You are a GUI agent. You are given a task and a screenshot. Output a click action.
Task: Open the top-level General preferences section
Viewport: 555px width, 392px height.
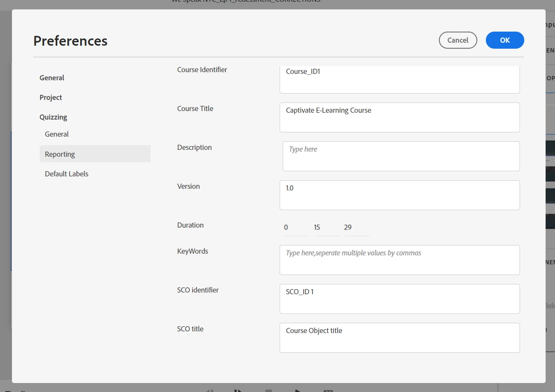click(52, 78)
